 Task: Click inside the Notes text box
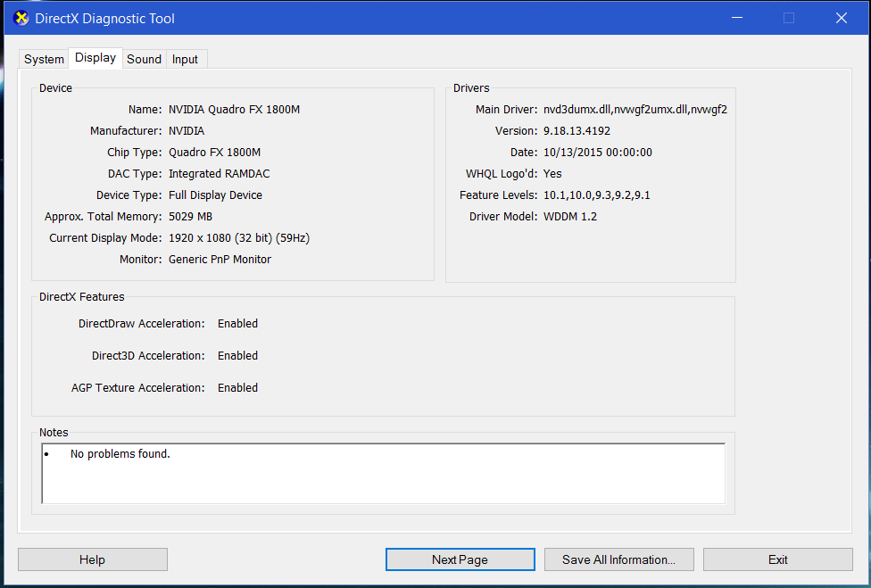(384, 482)
